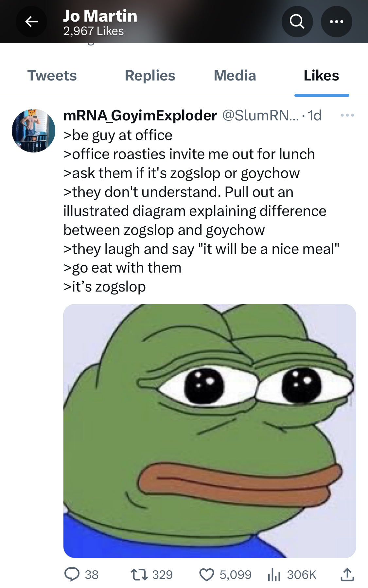
Task: Tap the reply speech bubble icon
Action: tap(72, 575)
